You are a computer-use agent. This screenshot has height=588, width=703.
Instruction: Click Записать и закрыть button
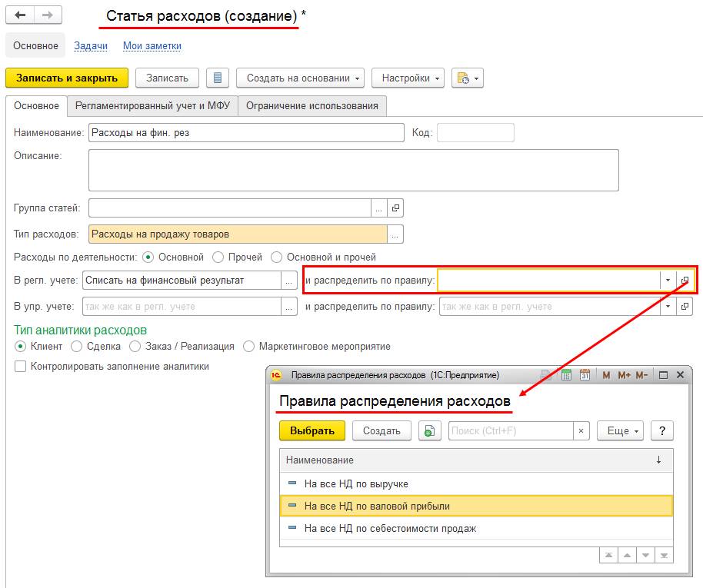tap(67, 78)
